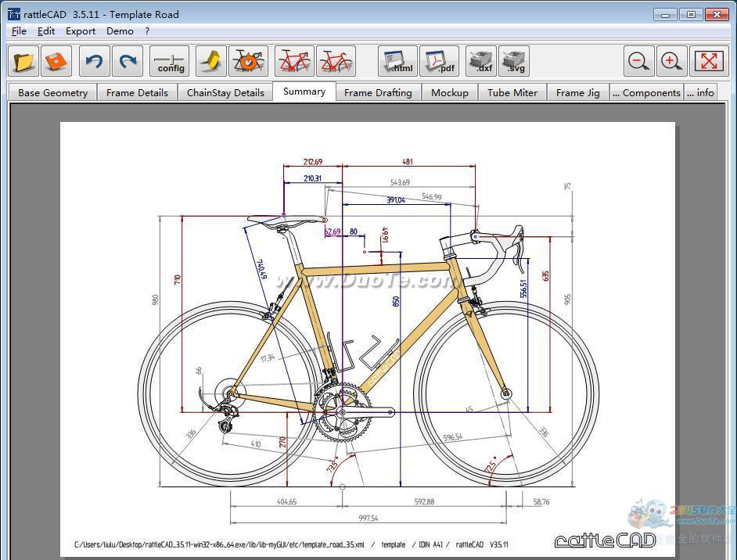Viewport: 737px width, 560px height.
Task: Export drawing as .html
Action: tap(397, 61)
